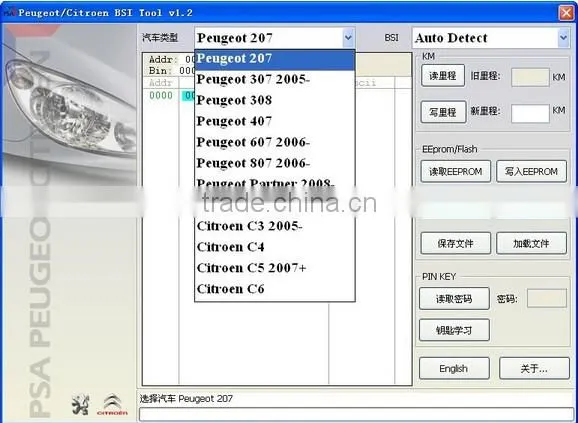Open the 关于... about button

(534, 368)
